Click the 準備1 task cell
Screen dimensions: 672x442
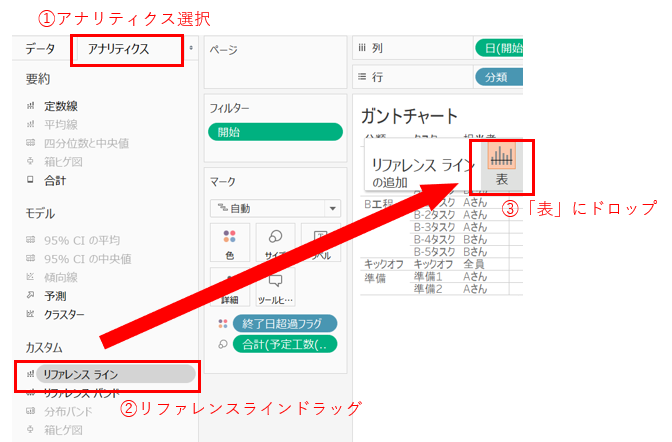[x=428, y=277]
